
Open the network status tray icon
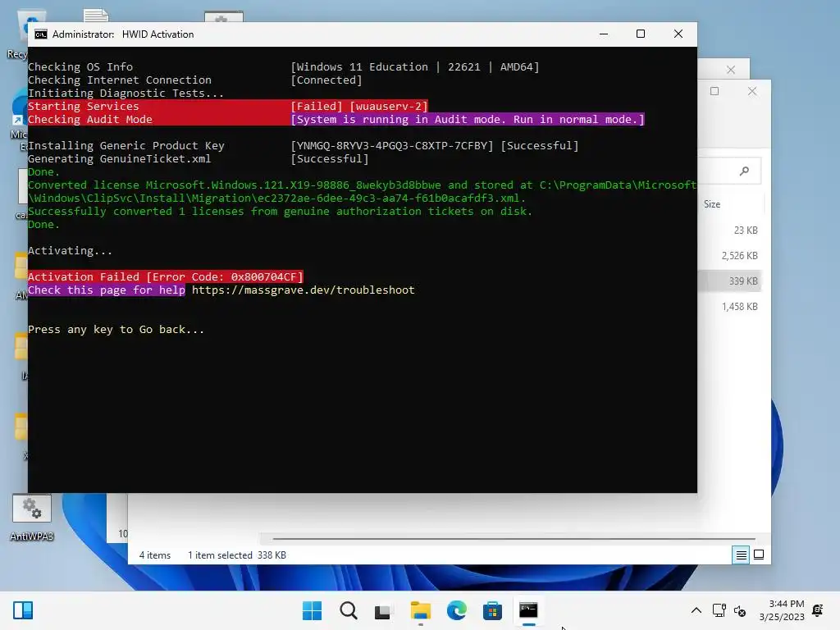[x=719, y=610]
